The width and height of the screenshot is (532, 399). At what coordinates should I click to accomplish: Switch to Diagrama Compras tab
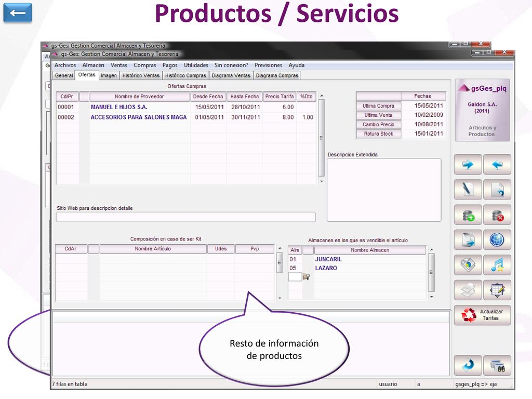(x=277, y=75)
